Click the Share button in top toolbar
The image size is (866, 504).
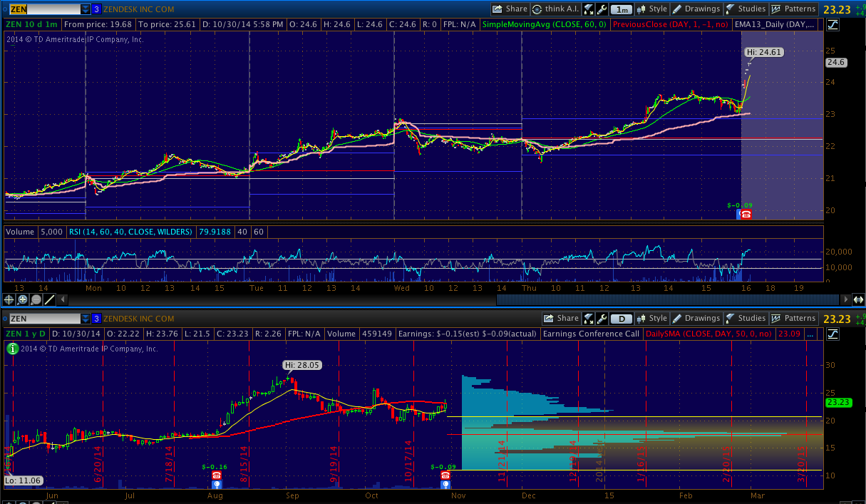click(510, 9)
